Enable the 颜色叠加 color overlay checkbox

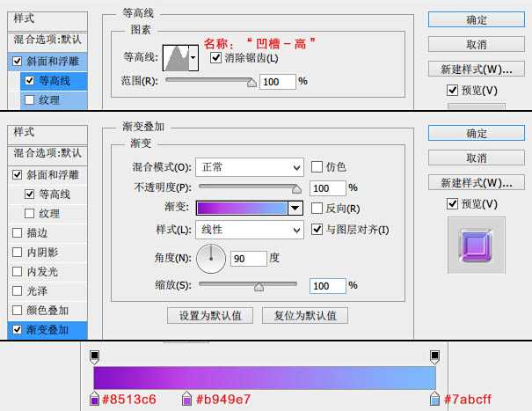pos(17,310)
